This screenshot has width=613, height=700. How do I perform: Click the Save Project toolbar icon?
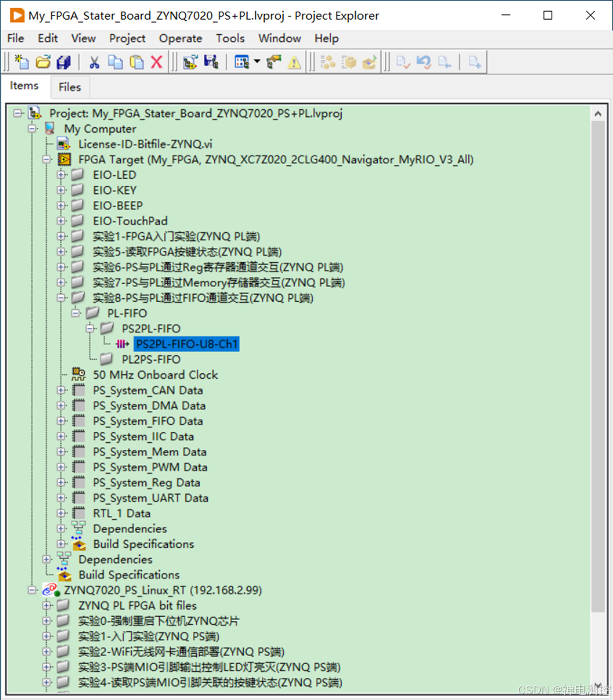click(x=211, y=62)
